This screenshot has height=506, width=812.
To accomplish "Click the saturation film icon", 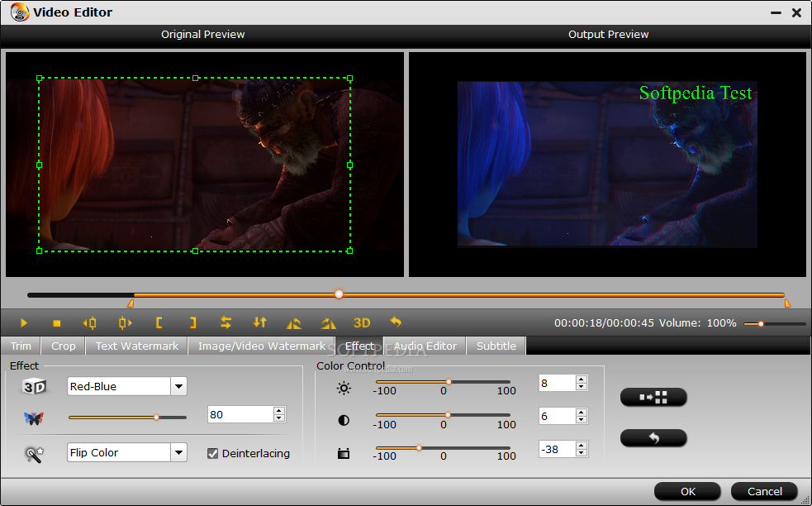I will point(344,454).
